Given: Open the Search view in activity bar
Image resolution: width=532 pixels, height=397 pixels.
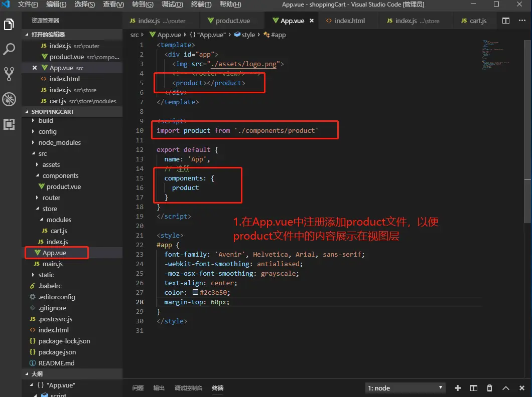Looking at the screenshot, I should [x=9, y=49].
